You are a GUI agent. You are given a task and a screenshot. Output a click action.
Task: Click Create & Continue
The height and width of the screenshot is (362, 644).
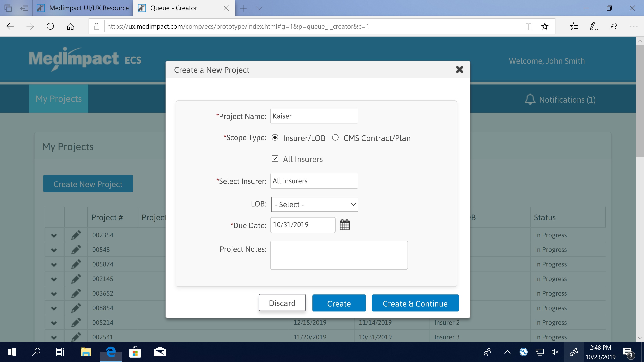pos(415,303)
